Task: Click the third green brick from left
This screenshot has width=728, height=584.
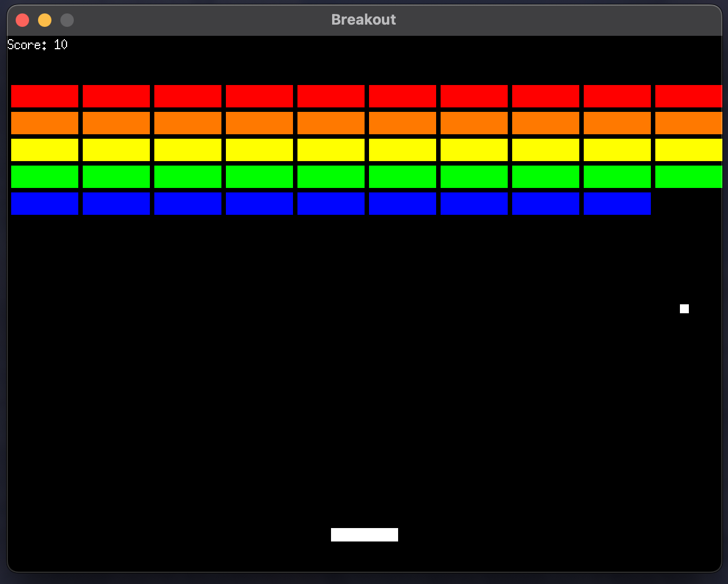Action: coord(188,177)
